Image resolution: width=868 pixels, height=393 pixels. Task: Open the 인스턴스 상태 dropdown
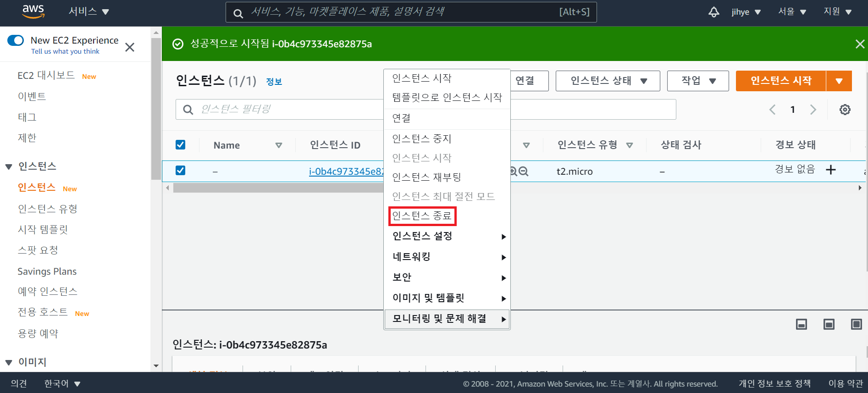(x=608, y=81)
